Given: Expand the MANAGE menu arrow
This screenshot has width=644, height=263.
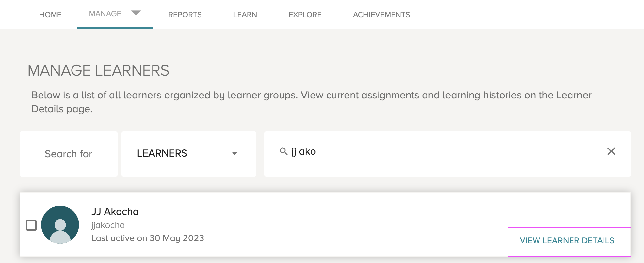Looking at the screenshot, I should point(136,13).
